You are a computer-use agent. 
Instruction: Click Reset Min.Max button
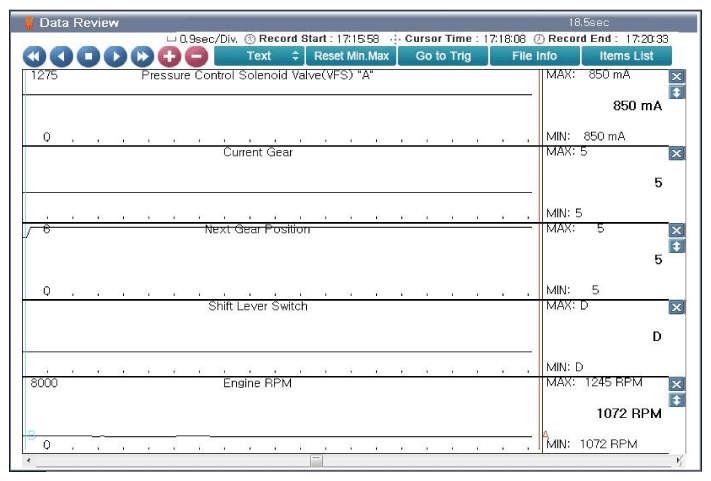tap(351, 56)
